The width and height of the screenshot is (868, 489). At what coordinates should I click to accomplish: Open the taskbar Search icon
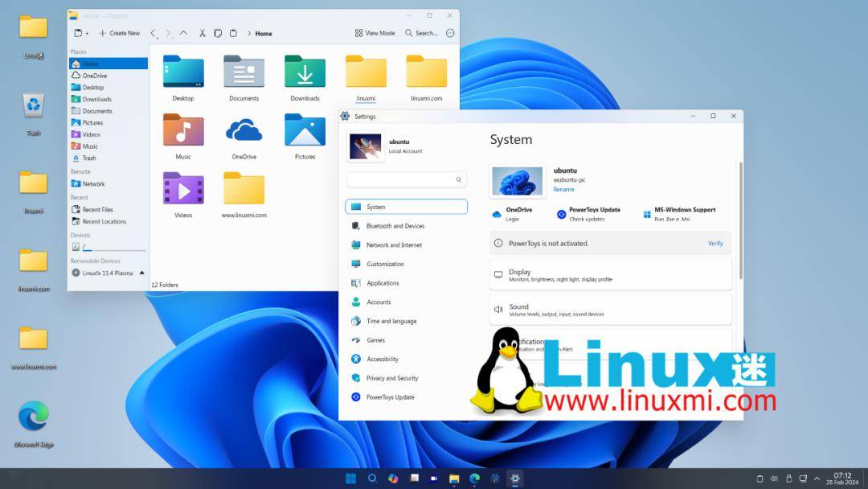371,477
